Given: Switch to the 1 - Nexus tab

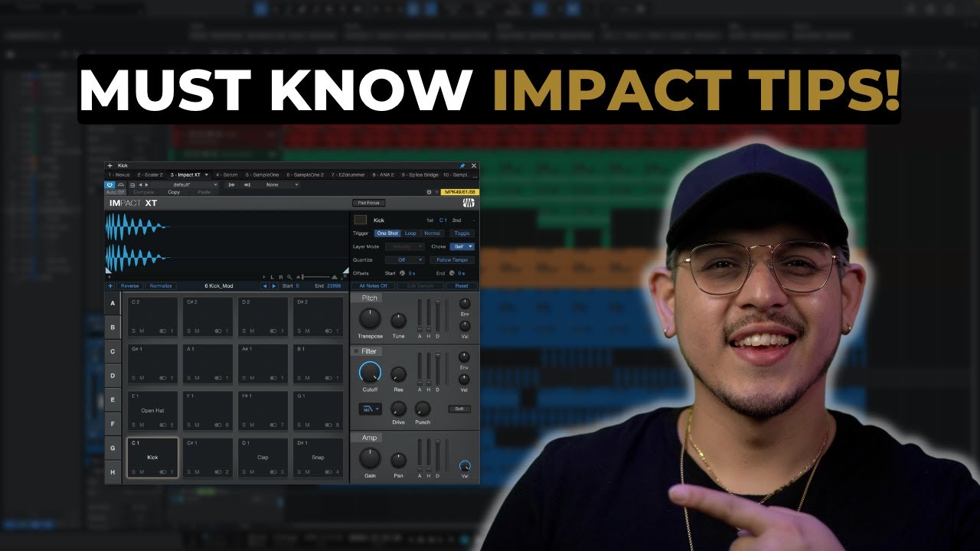Looking at the screenshot, I should (x=119, y=174).
